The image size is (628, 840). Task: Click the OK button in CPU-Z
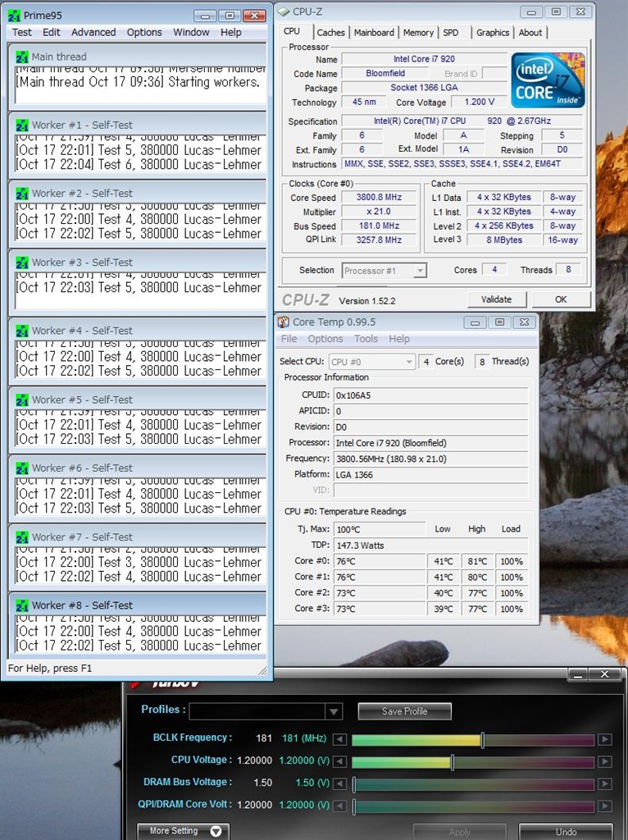pyautogui.click(x=561, y=299)
